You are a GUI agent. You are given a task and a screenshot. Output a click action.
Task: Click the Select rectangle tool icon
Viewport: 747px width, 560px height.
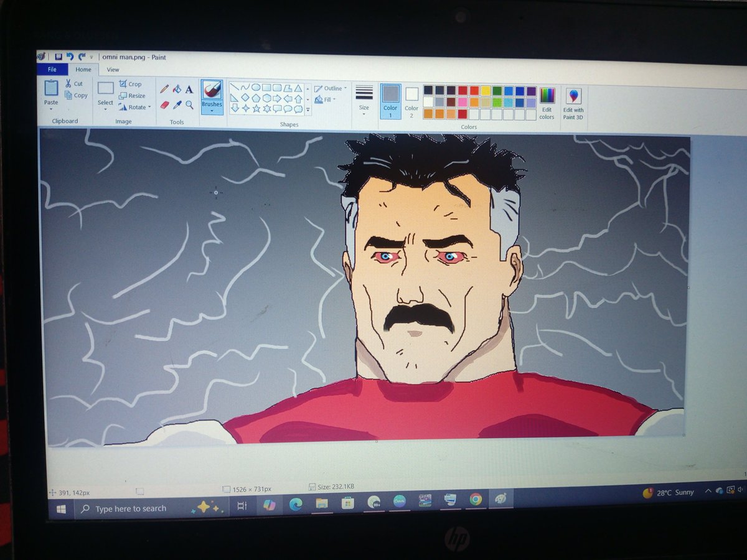coord(106,88)
